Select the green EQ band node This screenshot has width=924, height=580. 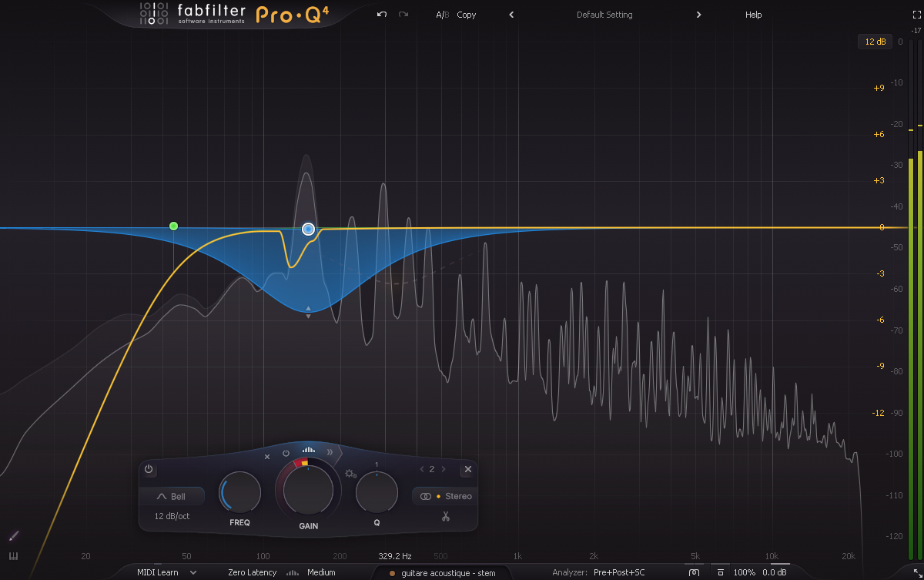tap(173, 226)
